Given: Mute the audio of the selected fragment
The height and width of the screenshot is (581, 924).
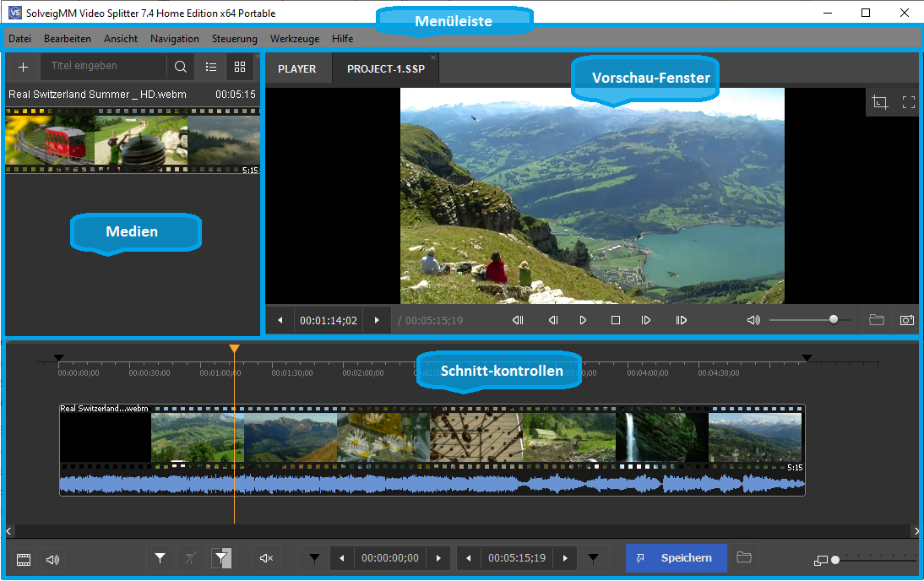Looking at the screenshot, I should click(266, 558).
